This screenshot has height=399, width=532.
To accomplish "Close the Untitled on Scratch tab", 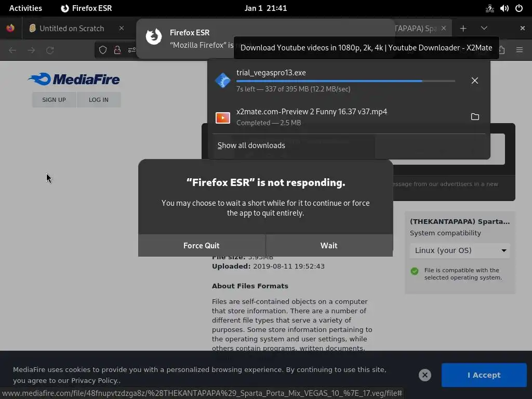I will (122, 28).
